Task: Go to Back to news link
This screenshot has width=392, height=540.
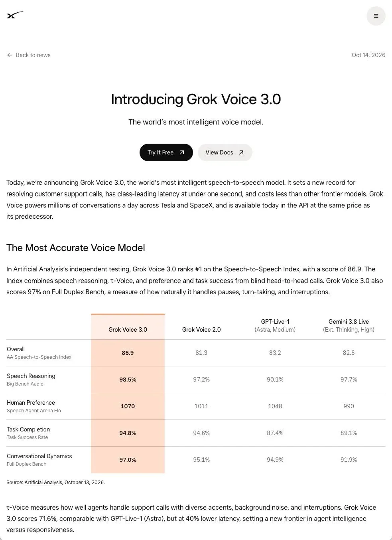Action: pyautogui.click(x=29, y=55)
